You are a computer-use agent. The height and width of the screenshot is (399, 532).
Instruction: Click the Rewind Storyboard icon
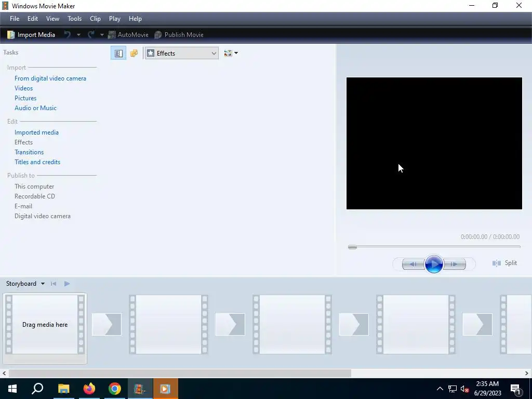[x=54, y=284]
